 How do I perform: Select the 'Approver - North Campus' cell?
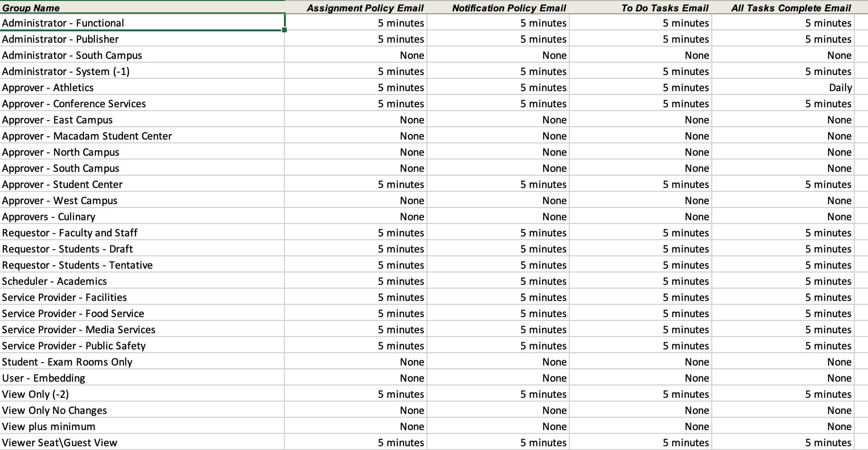click(x=142, y=152)
